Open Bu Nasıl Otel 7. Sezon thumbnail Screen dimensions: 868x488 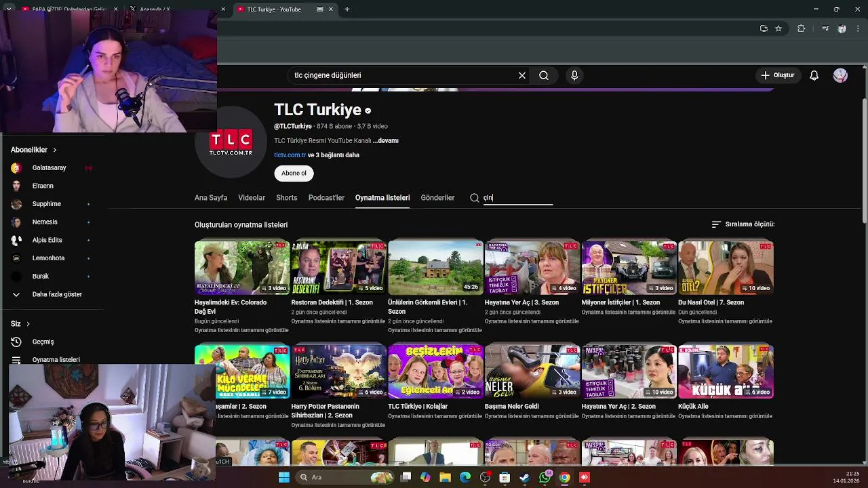[726, 267]
